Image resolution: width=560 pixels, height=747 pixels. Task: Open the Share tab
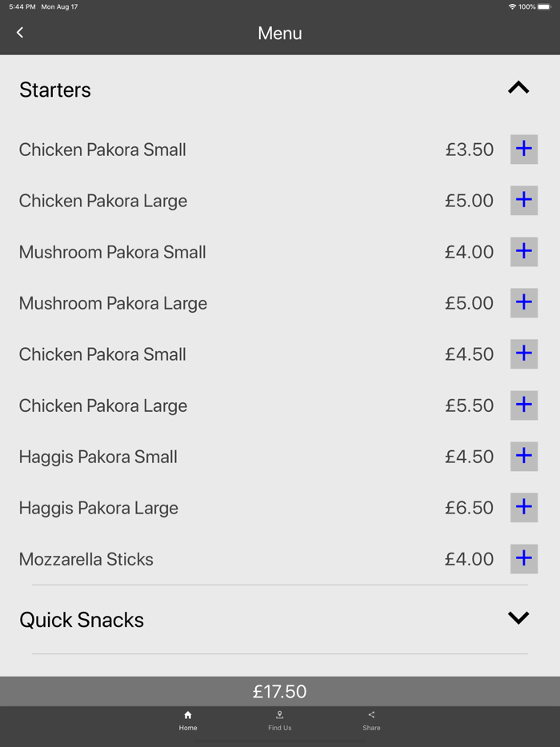coord(371,721)
